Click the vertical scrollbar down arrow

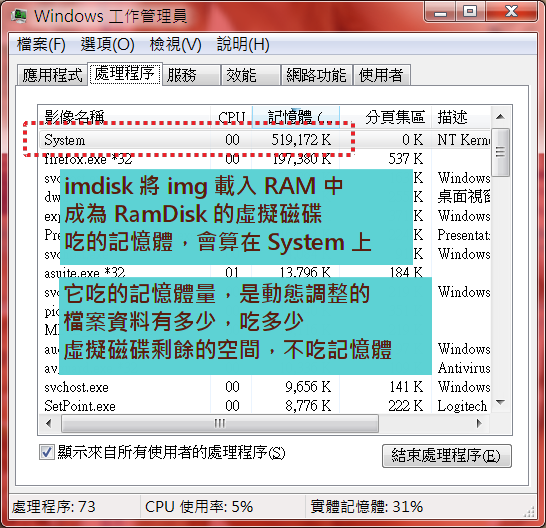click(500, 403)
